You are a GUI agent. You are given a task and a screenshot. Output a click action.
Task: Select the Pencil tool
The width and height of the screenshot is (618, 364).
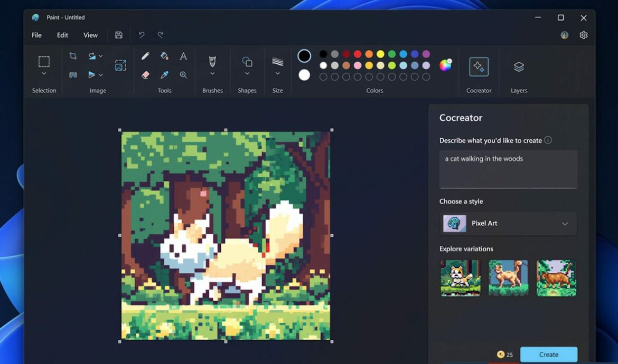click(145, 56)
